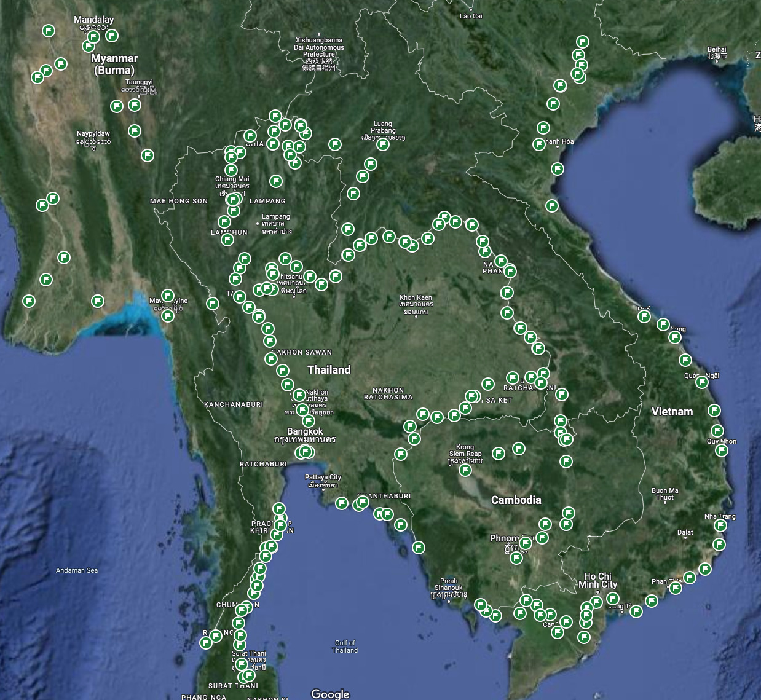Click the flag marker directly below Mawlamyine
The width and height of the screenshot is (761, 700).
pyautogui.click(x=168, y=316)
